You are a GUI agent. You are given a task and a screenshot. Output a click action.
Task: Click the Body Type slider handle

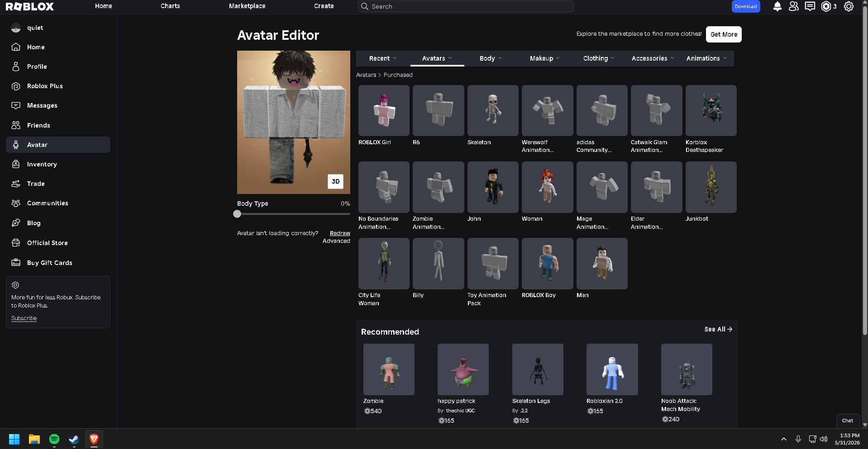237,214
